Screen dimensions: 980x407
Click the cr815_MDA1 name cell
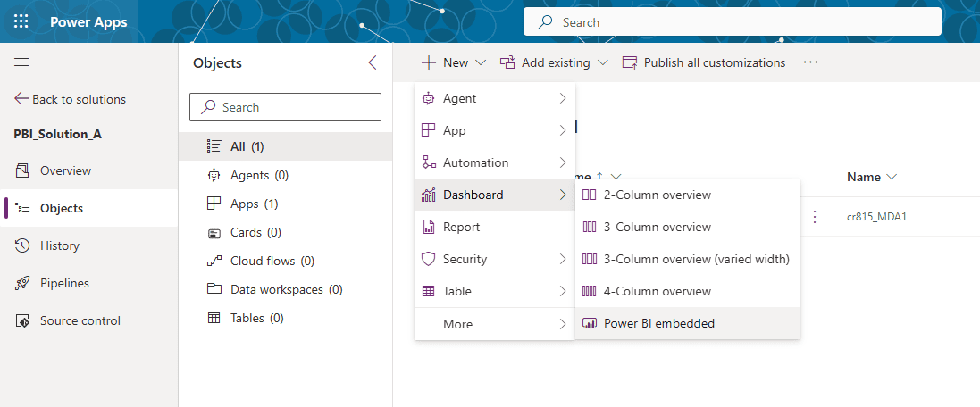(875, 217)
